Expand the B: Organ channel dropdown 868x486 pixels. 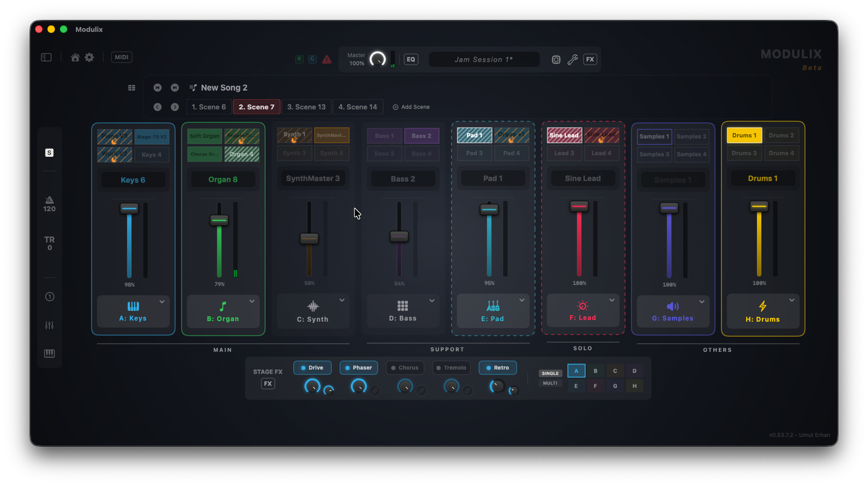(252, 301)
